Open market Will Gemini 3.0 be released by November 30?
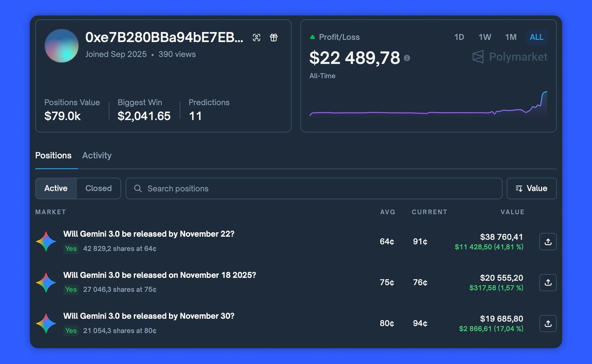 pos(149,316)
